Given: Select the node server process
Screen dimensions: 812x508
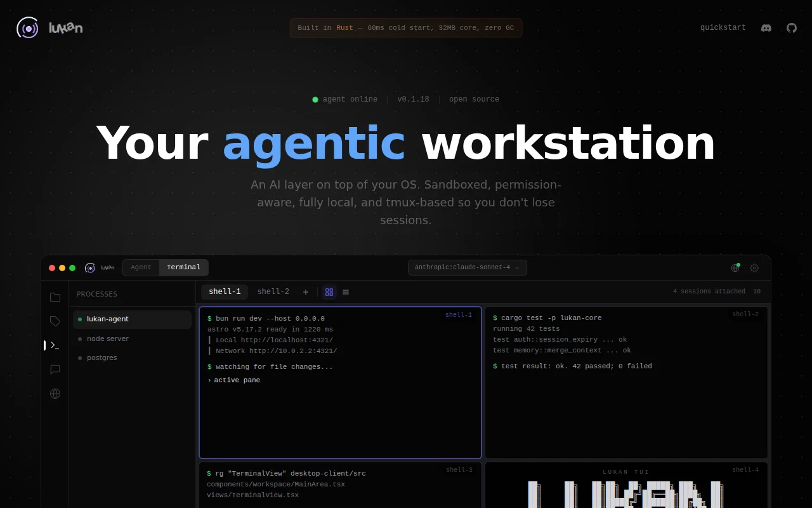Looking at the screenshot, I should click(x=132, y=339).
